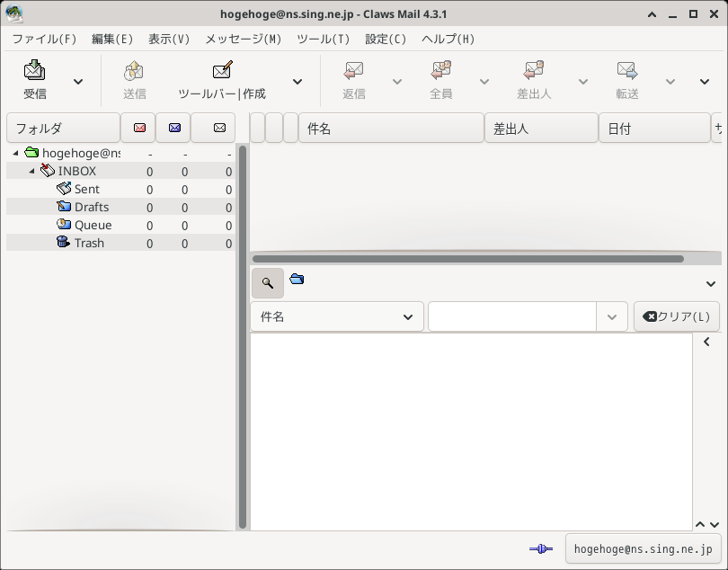Viewport: 728px width, 570px height.
Task: Open the 件名 search type combo box
Action: pos(337,316)
